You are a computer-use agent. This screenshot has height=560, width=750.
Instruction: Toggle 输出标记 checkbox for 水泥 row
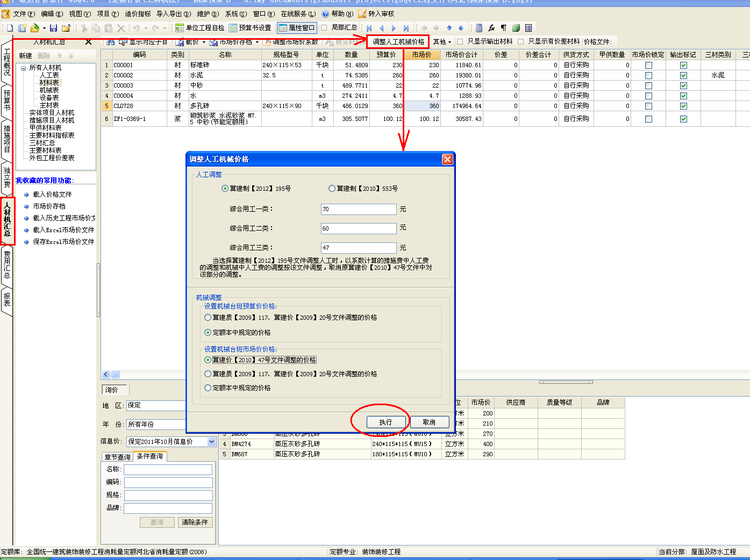tap(683, 75)
